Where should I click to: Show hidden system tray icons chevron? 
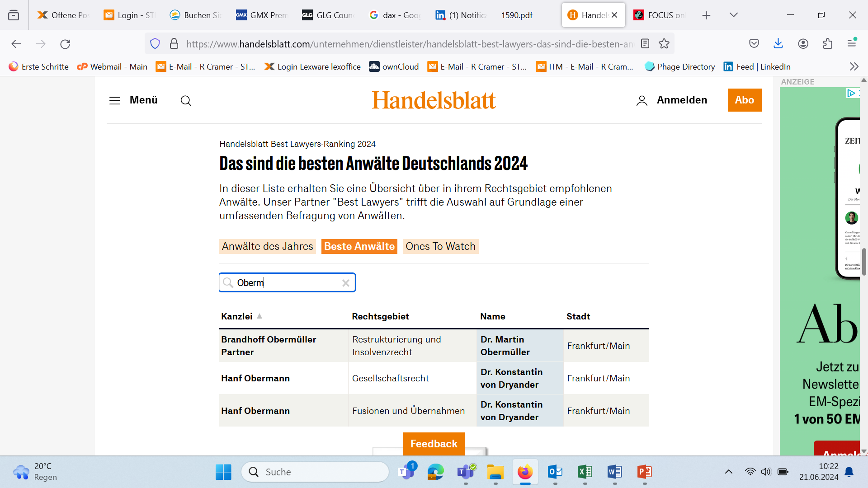coord(728,472)
